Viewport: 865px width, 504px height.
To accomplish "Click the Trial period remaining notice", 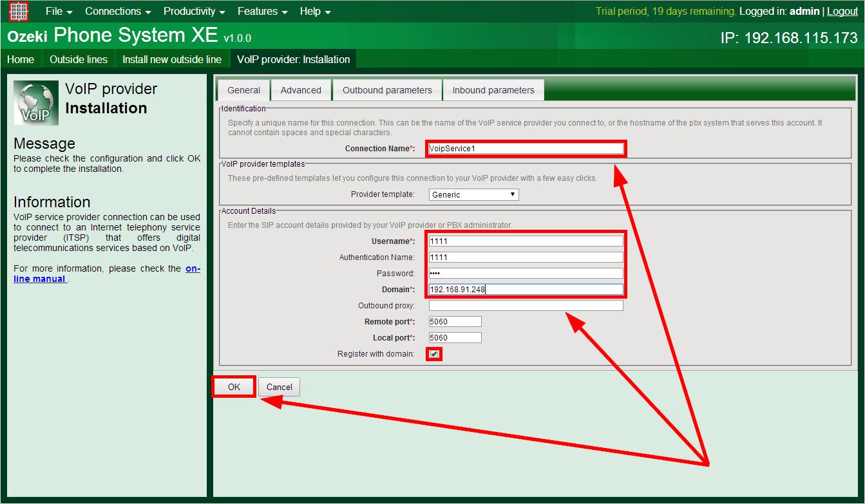I will tap(666, 12).
